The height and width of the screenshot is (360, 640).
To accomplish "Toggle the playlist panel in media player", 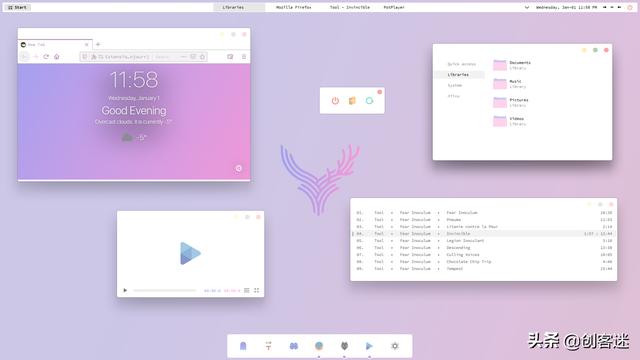I will 247,290.
